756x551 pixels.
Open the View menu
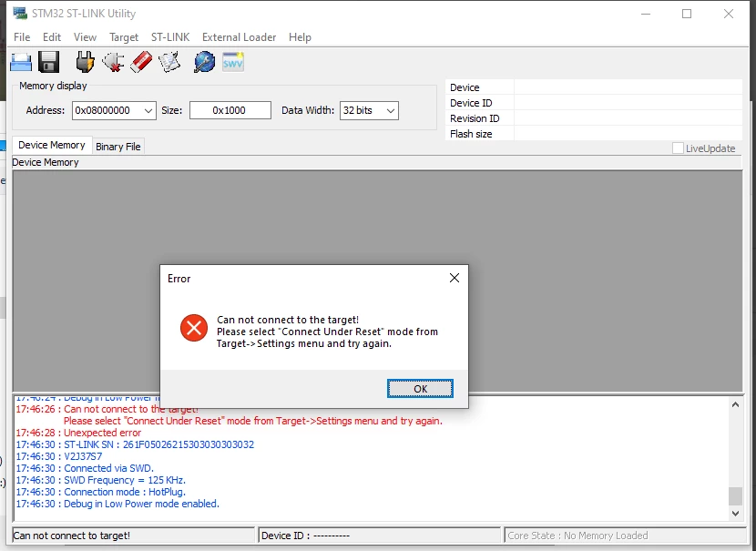85,37
